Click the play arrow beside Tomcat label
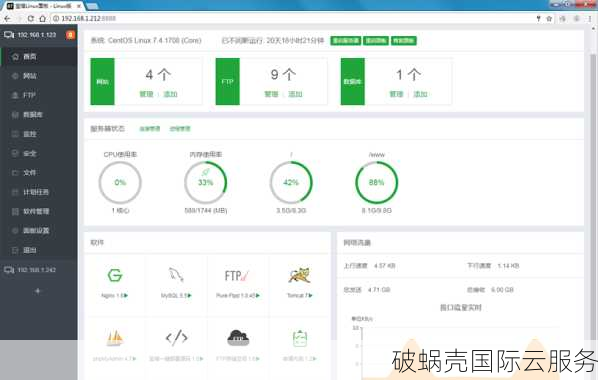598x380 pixels. click(x=311, y=296)
